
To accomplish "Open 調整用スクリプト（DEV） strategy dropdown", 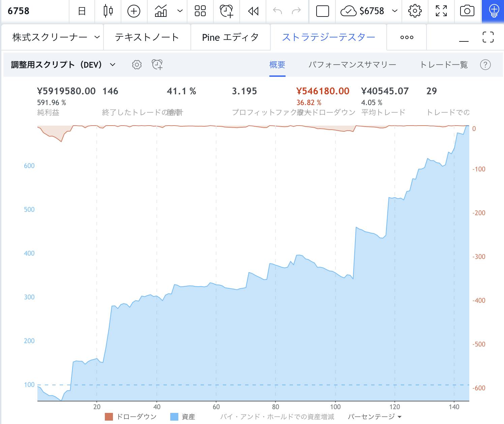I will [63, 65].
